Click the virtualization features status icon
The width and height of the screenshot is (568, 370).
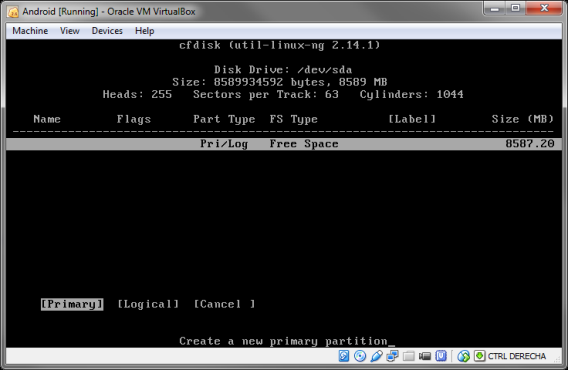tap(441, 356)
